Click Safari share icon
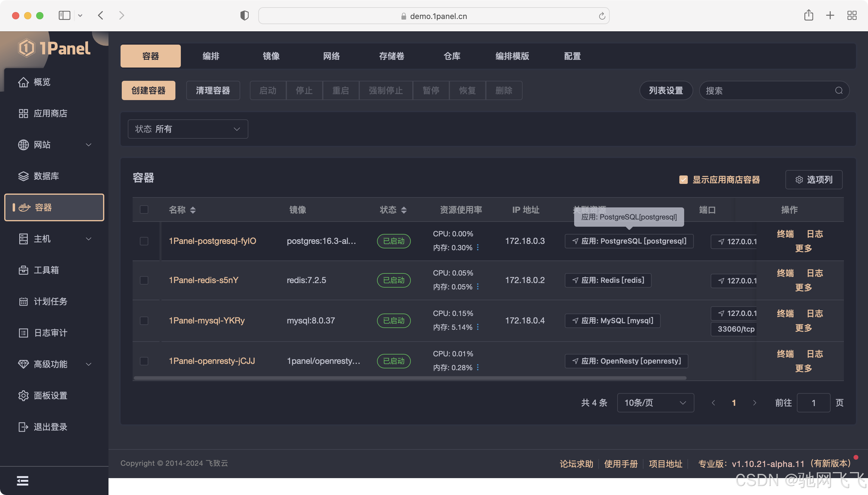This screenshot has width=868, height=495. 809,15
